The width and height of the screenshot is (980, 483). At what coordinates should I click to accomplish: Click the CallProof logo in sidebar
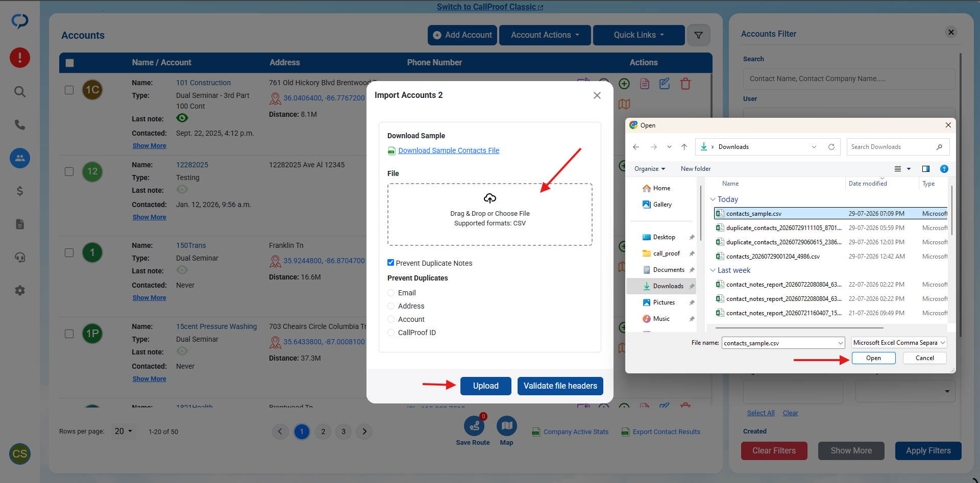point(20,21)
